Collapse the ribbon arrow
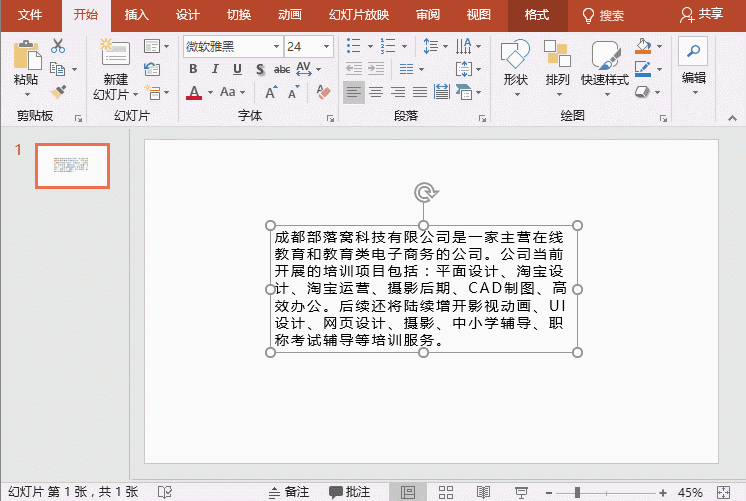 (x=732, y=118)
